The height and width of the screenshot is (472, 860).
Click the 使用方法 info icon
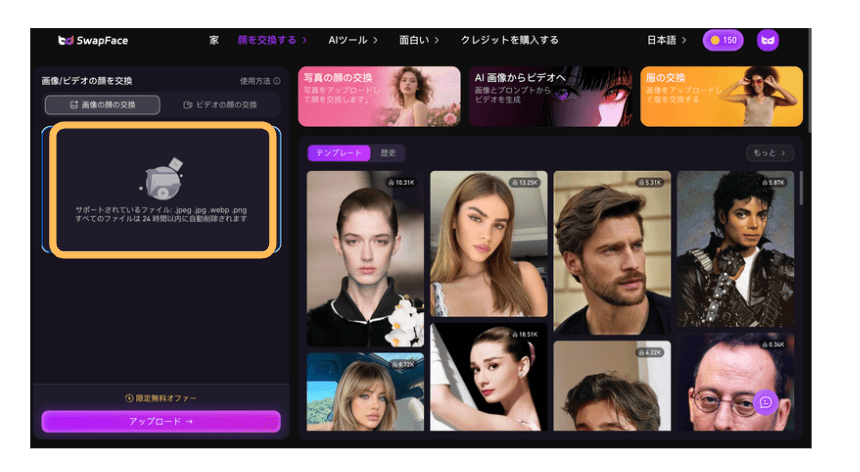click(277, 81)
